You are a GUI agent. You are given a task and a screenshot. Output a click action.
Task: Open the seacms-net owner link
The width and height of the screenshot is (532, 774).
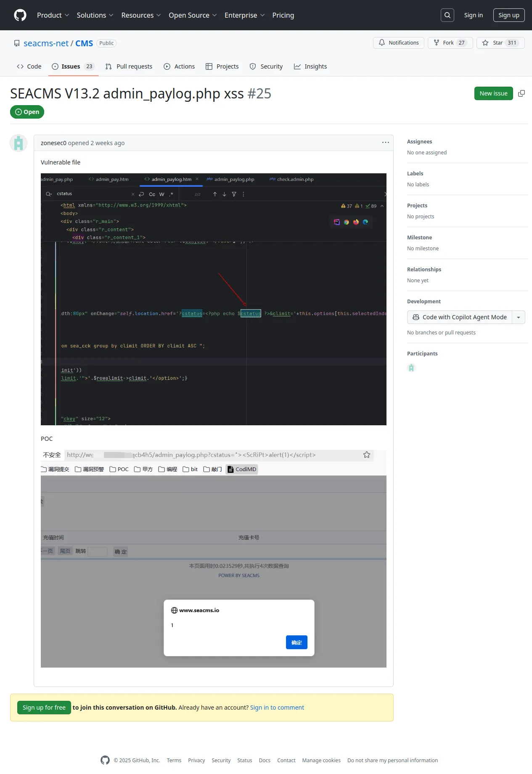46,43
